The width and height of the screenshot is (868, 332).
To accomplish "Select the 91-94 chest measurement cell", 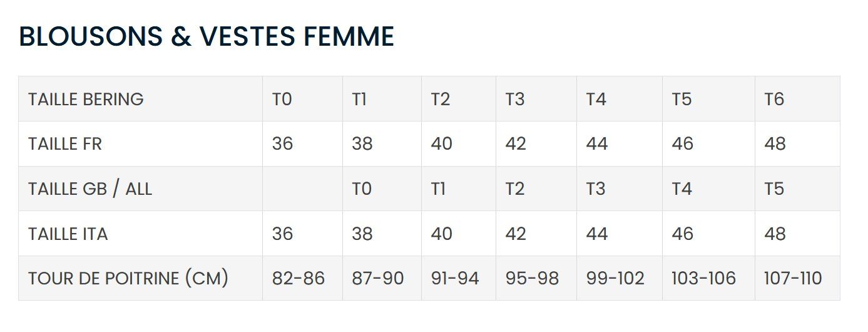I will point(455,278).
